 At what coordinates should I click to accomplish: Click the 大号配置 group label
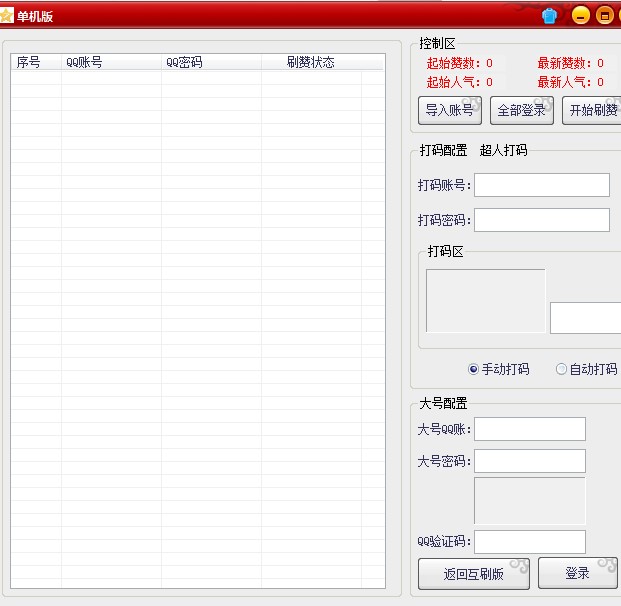[443, 403]
